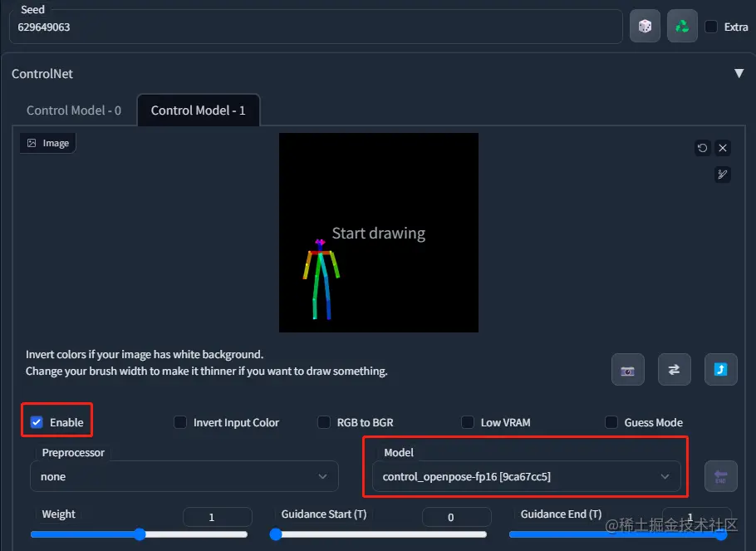Undo canvas drawing with the undo icon
Screen dimensions: 756x551
coord(703,148)
